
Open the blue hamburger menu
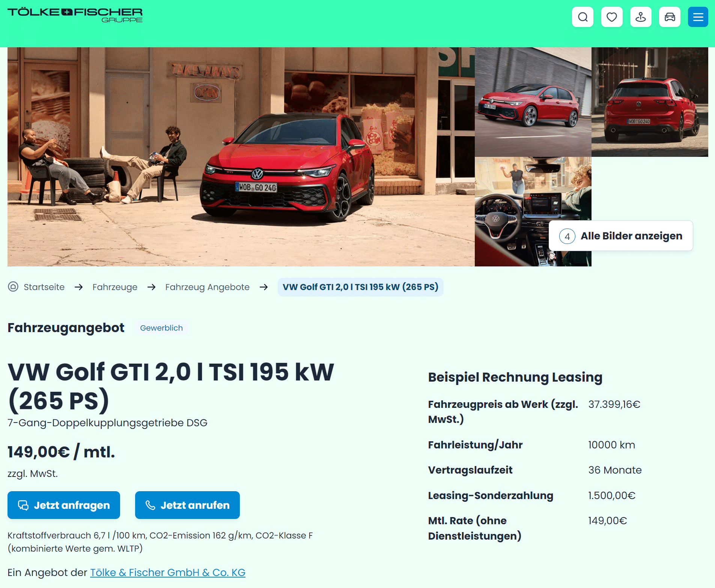click(x=698, y=17)
